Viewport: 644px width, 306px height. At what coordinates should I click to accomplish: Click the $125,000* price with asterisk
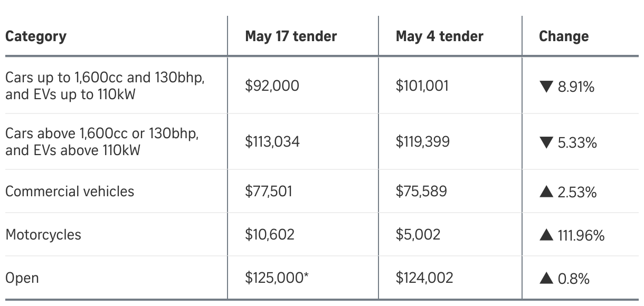pos(277,278)
